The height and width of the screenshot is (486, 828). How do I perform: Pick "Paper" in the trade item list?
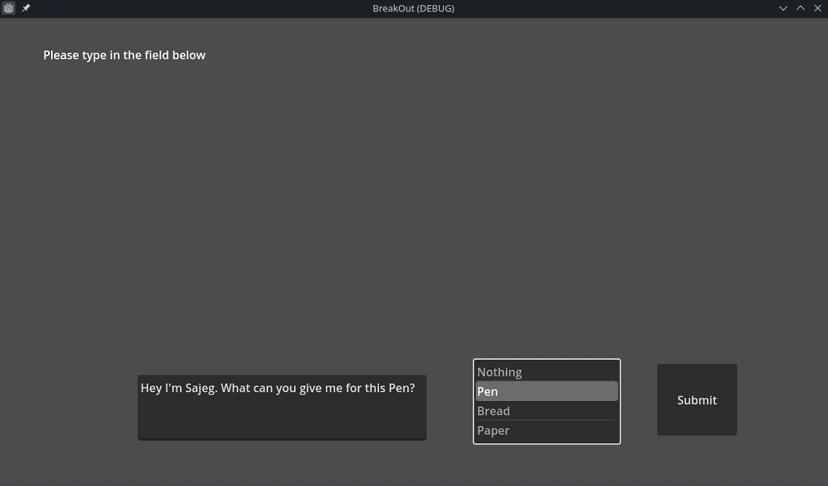coord(547,431)
